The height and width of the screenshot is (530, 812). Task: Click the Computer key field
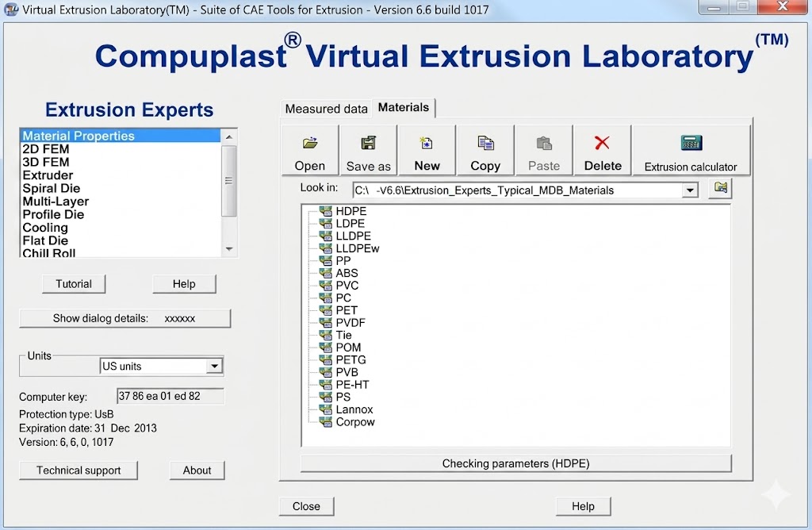(x=170, y=397)
